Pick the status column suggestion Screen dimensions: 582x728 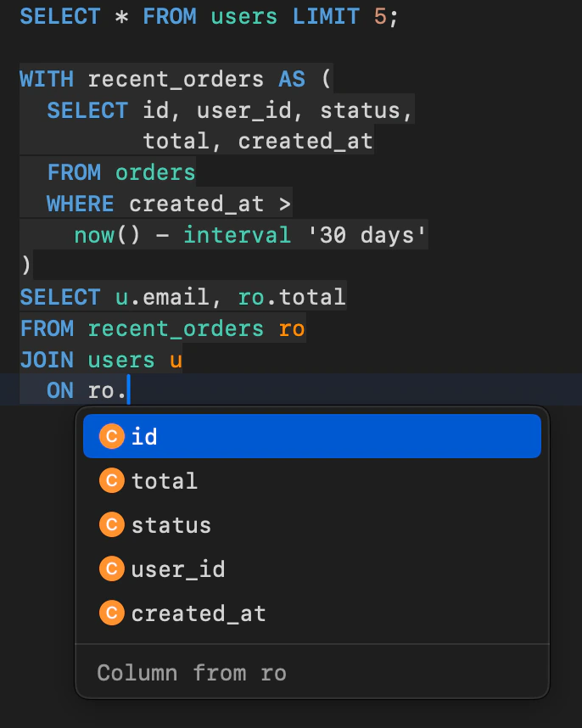[x=312, y=524]
